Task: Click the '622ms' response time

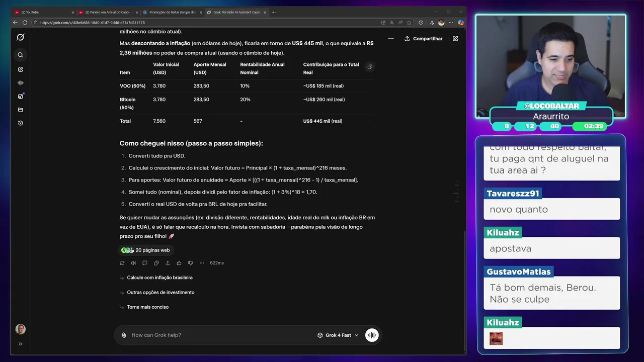Action: 217,263
